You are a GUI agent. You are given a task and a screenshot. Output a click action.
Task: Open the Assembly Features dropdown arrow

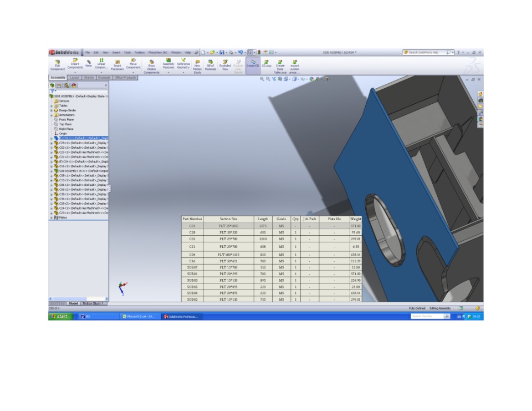(x=168, y=72)
